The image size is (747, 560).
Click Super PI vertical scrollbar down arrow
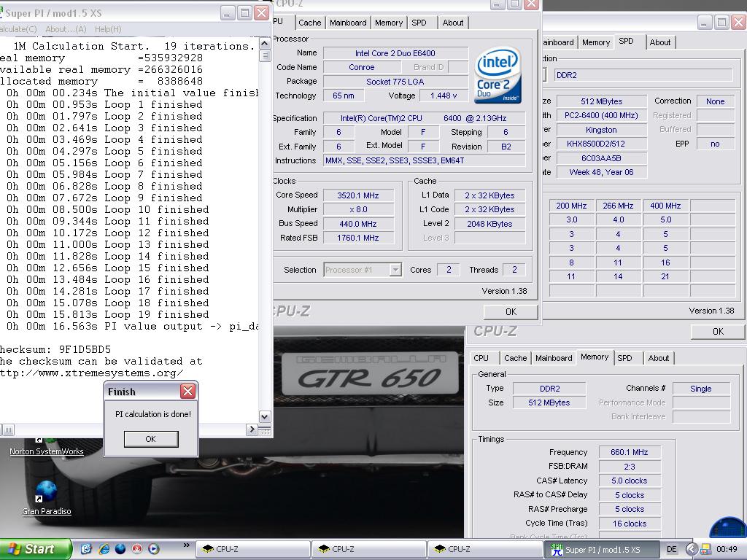(265, 416)
